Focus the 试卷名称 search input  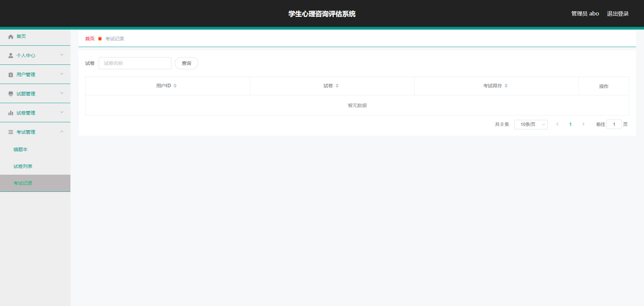[135, 63]
